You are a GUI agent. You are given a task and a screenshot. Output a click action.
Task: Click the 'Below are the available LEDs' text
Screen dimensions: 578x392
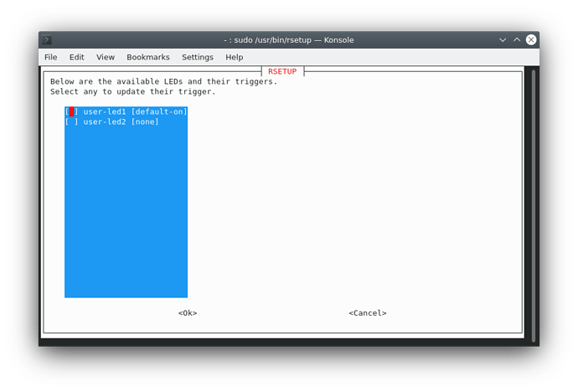pyautogui.click(x=163, y=81)
